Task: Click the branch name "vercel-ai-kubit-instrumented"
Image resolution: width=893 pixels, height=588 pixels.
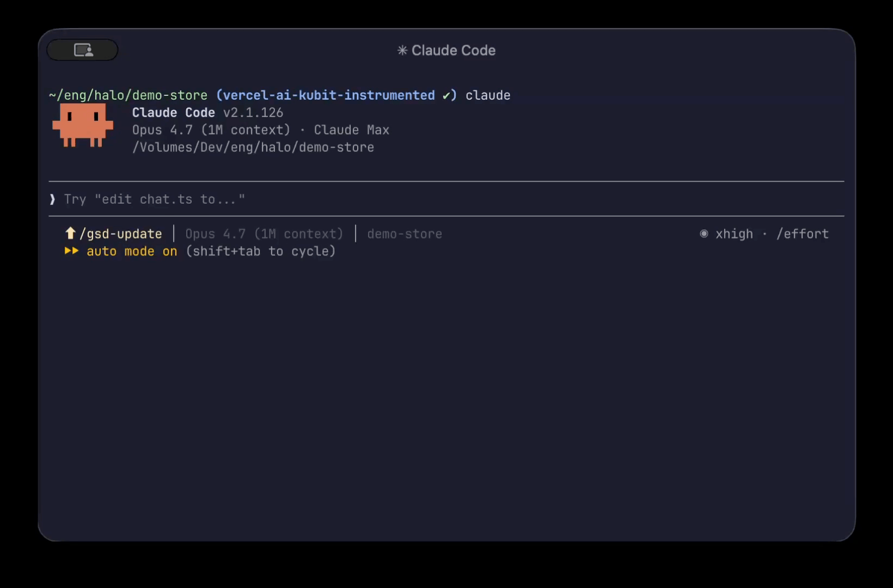Action: [329, 95]
